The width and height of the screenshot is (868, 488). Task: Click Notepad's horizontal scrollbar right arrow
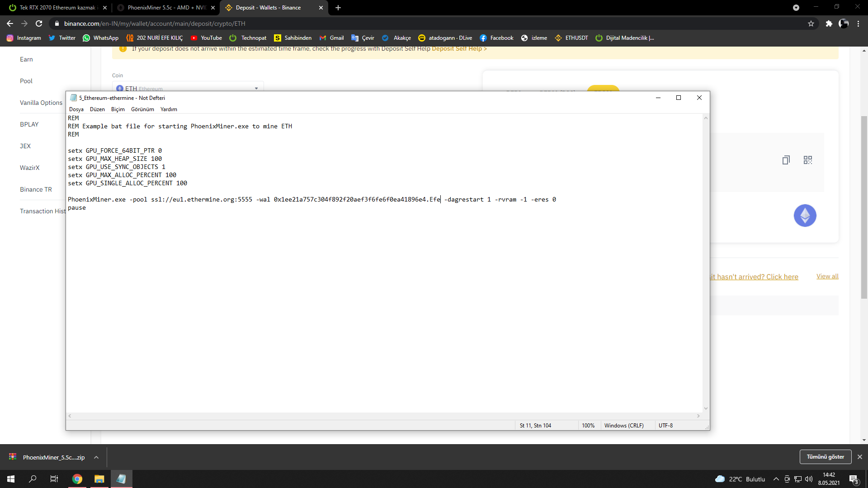click(698, 416)
